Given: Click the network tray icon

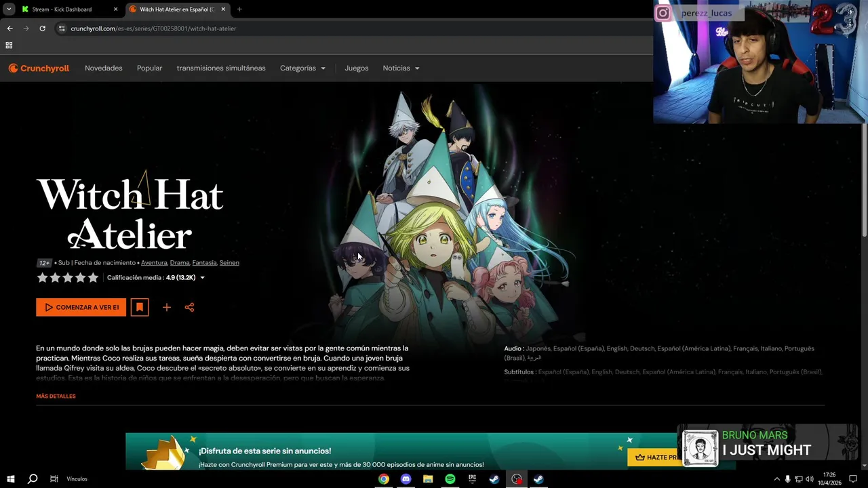Looking at the screenshot, I should pos(799,479).
